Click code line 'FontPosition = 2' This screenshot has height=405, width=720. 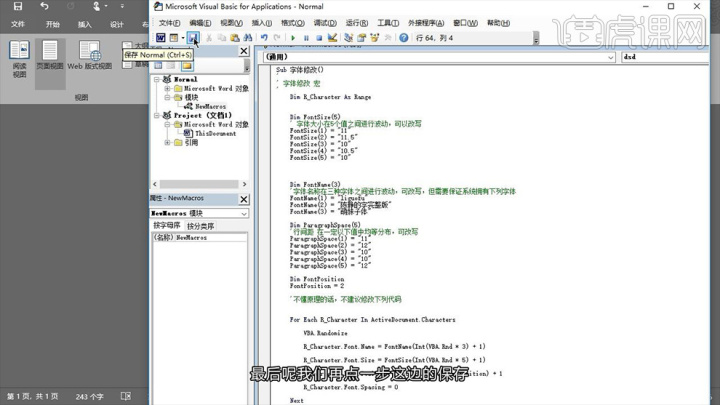(x=317, y=286)
